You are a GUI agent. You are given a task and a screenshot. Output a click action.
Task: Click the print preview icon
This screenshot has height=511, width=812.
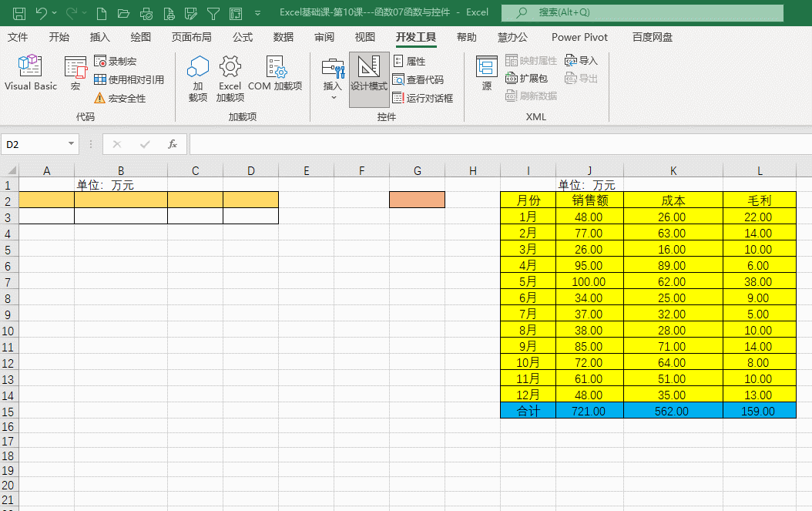pos(146,13)
